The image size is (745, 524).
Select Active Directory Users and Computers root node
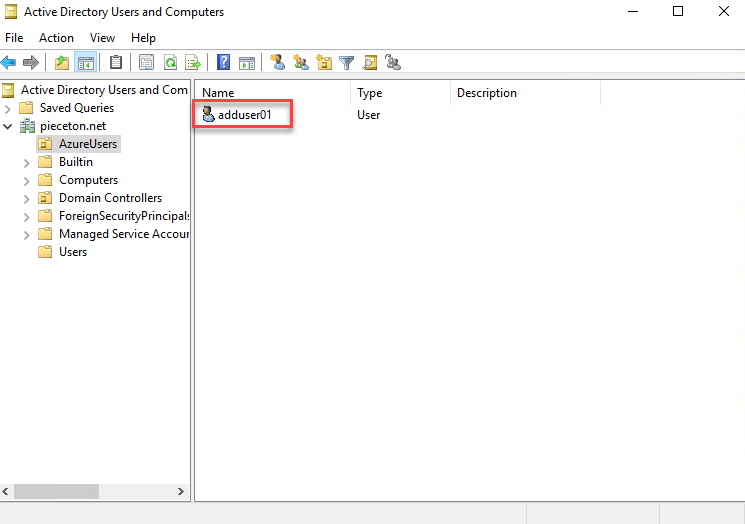[104, 90]
